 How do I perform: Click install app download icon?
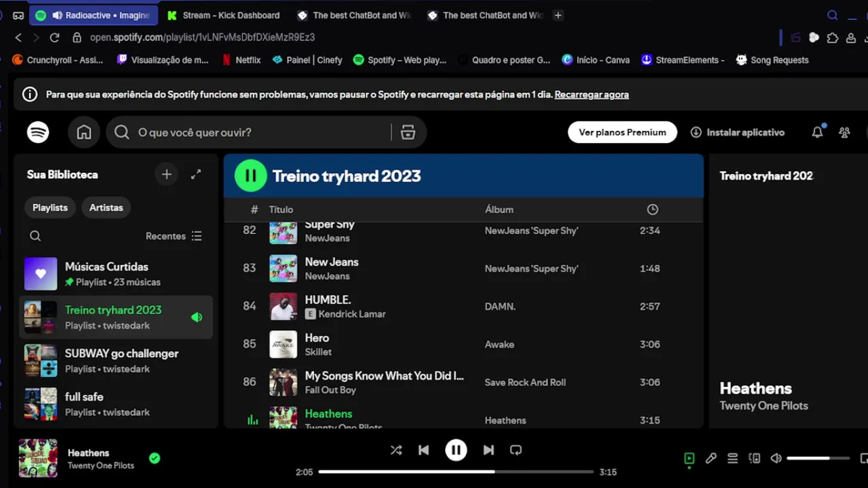pyautogui.click(x=696, y=132)
